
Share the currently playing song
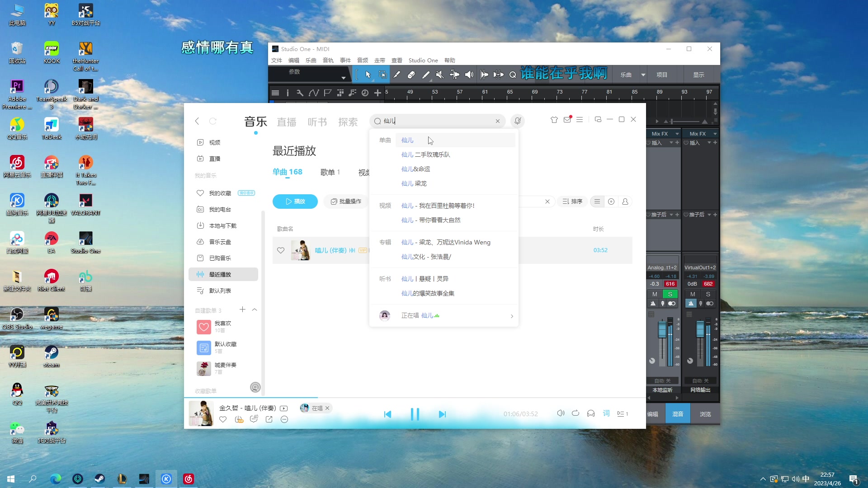pos(269,419)
